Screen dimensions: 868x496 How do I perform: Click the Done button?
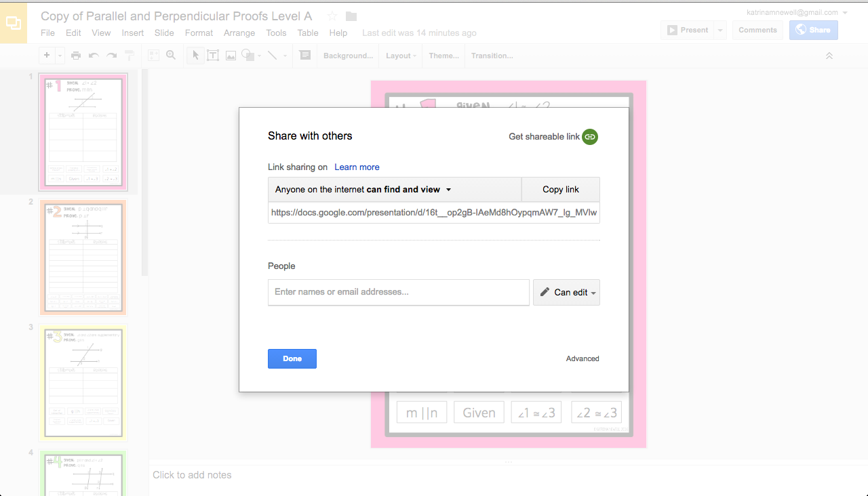pyautogui.click(x=292, y=358)
